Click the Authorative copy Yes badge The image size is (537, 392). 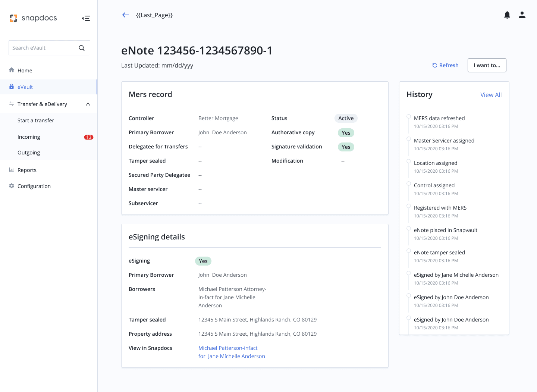346,133
